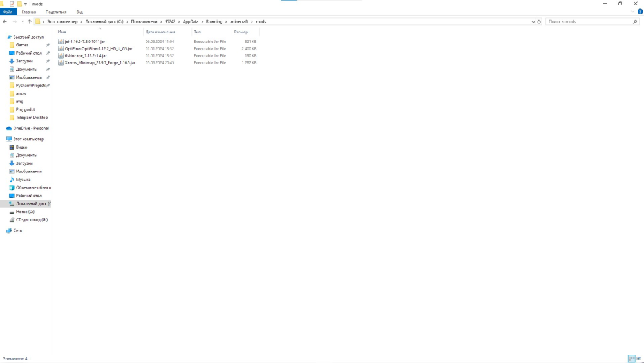Refresh the mods folder view

click(x=539, y=21)
